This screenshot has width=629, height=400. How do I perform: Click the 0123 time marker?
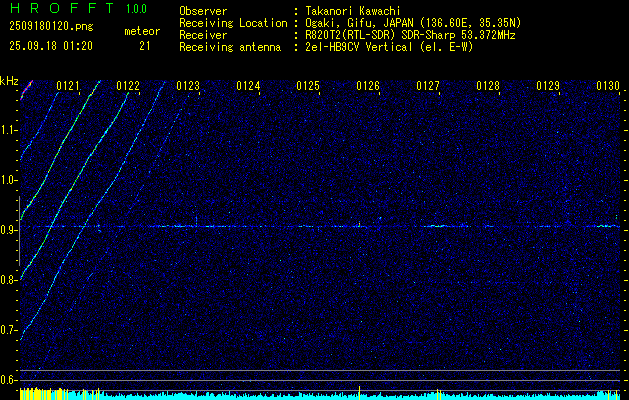click(x=188, y=87)
